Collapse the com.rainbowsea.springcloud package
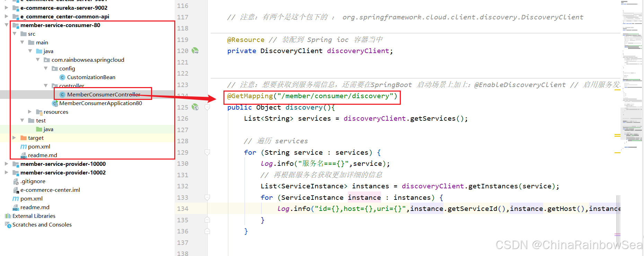 click(x=38, y=60)
